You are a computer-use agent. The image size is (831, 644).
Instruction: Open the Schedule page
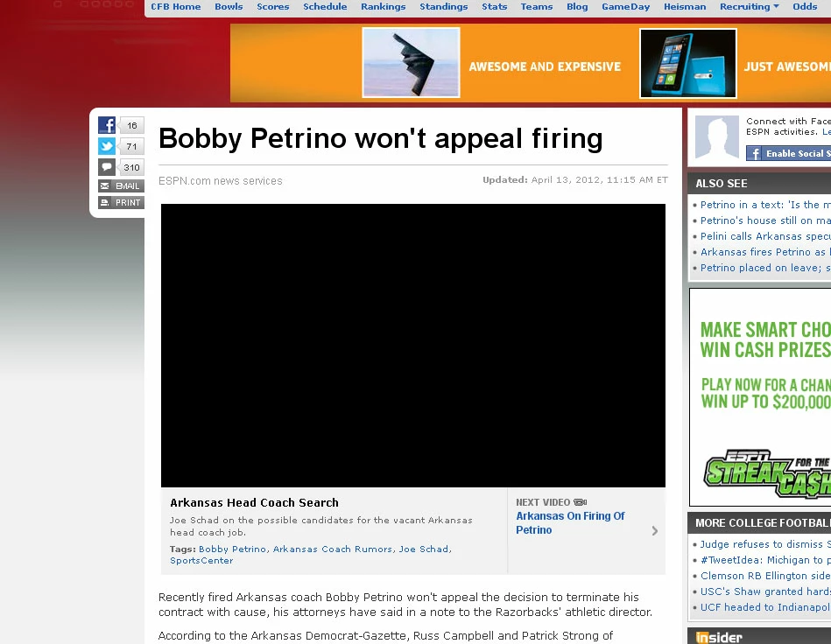(x=325, y=6)
